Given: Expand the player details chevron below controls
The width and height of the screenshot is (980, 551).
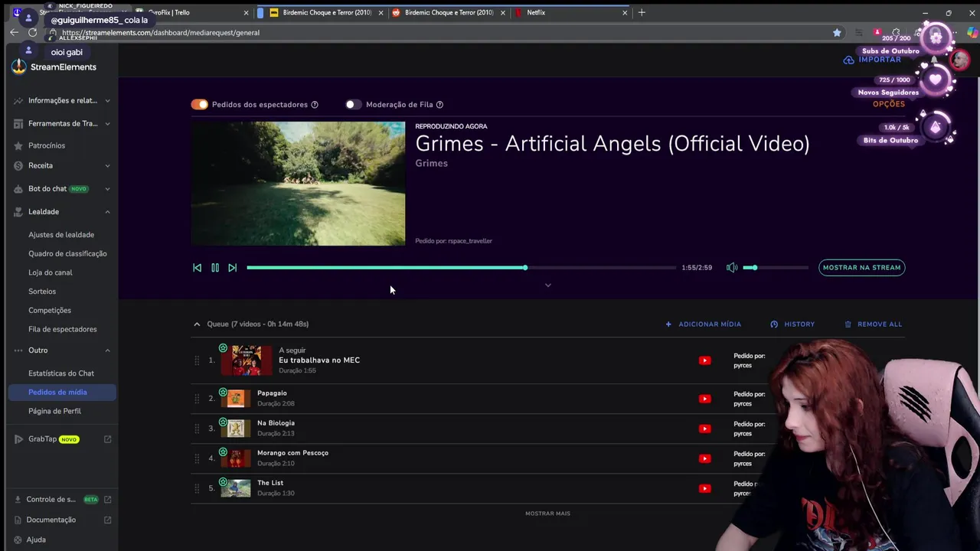Looking at the screenshot, I should pyautogui.click(x=547, y=285).
